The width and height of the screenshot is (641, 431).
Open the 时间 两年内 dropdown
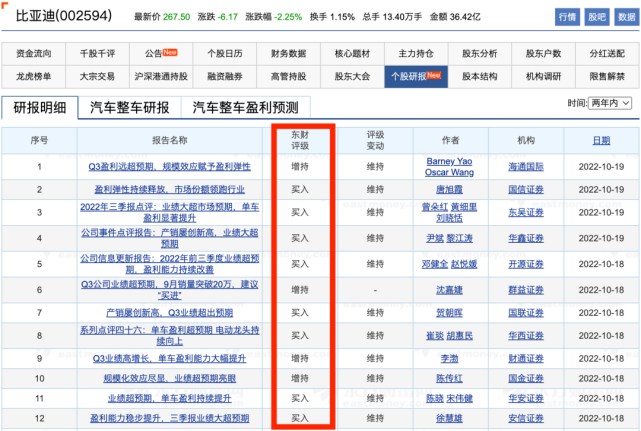[610, 103]
